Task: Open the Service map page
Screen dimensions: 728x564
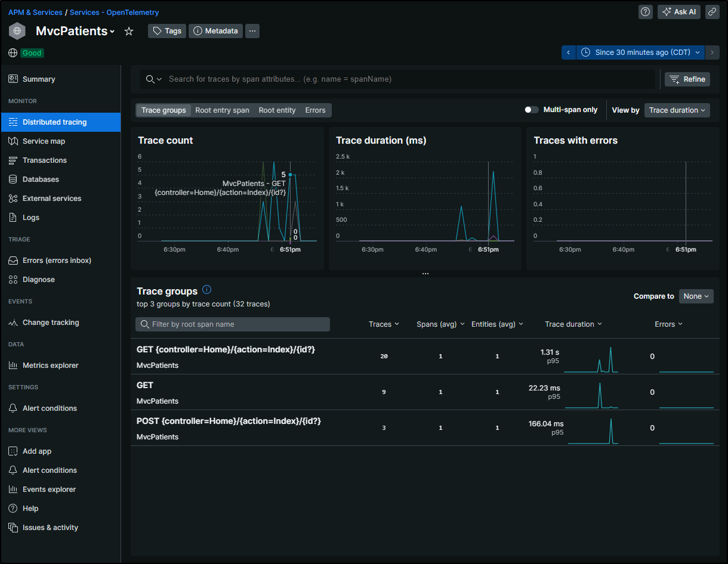Action: pos(60,141)
